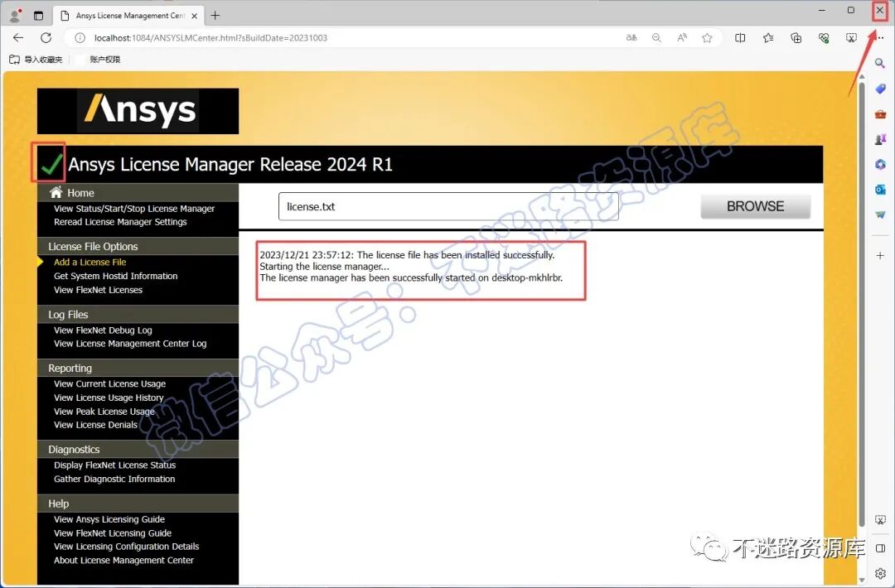895x588 pixels.
Task: Click the translate page icon
Action: click(631, 37)
